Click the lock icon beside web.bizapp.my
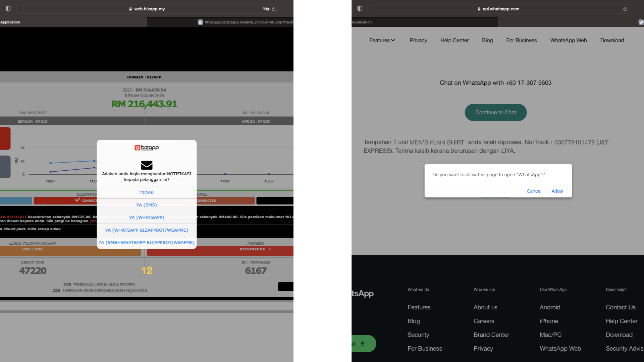The width and height of the screenshot is (644, 362). (x=130, y=9)
